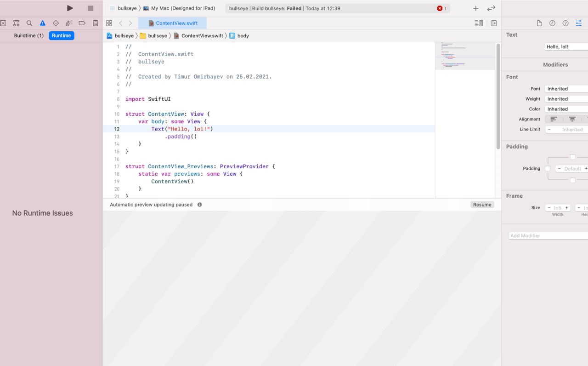Viewport: 588px width, 366px height.
Task: Set text alignment to left
Action: (554, 119)
